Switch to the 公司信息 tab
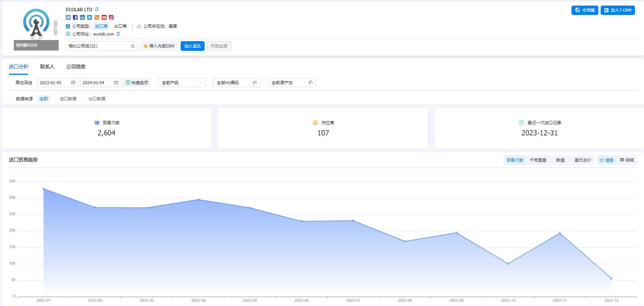This screenshot has height=306, width=644. click(x=76, y=67)
